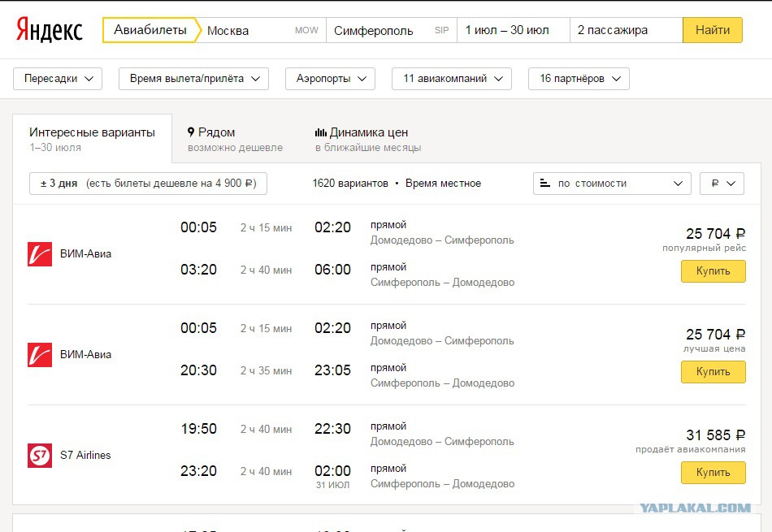Click the MOW airport code
The height and width of the screenshot is (532, 772).
click(306, 31)
